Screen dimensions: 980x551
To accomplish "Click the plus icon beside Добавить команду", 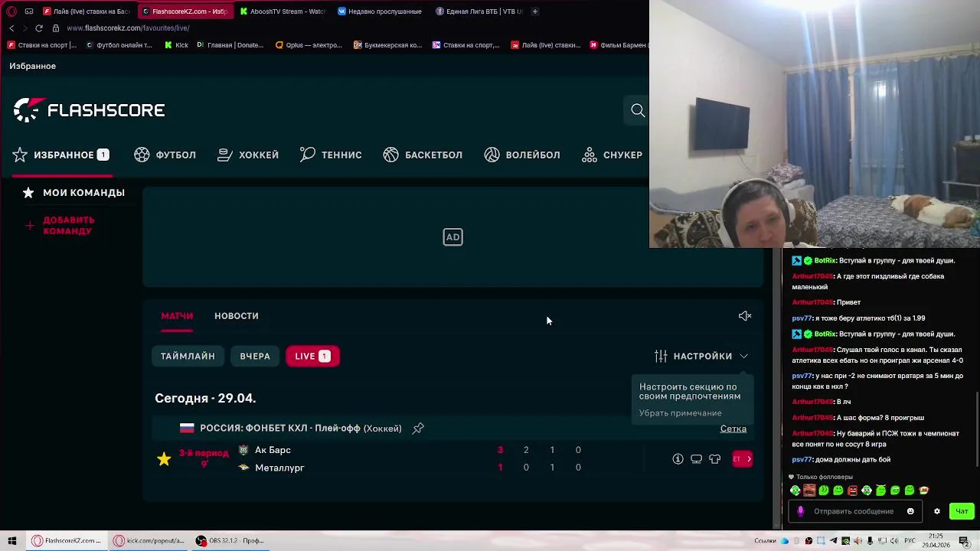I will [29, 225].
